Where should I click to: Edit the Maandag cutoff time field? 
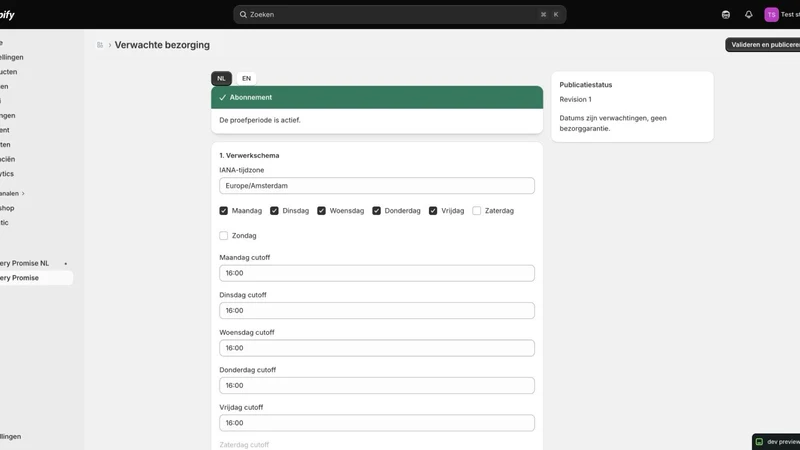click(377, 273)
